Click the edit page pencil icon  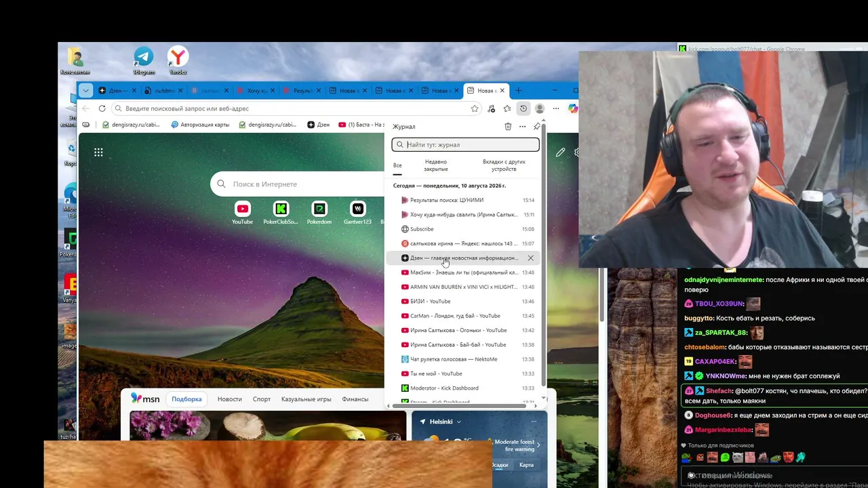pyautogui.click(x=560, y=152)
